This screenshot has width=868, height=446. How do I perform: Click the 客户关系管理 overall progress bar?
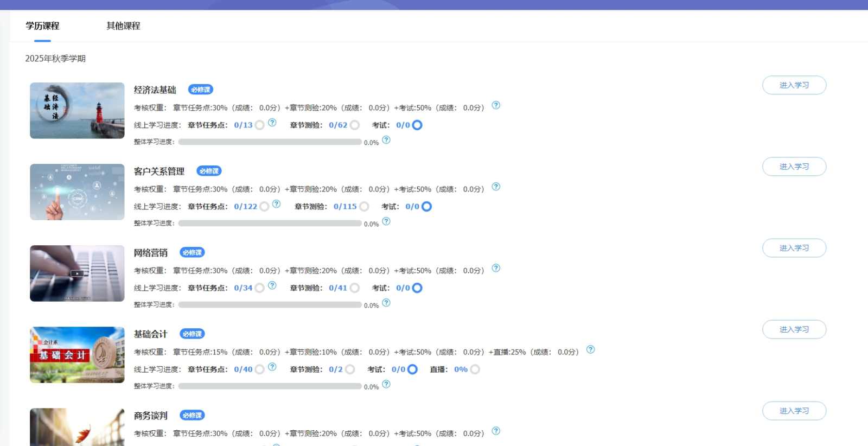pos(270,223)
